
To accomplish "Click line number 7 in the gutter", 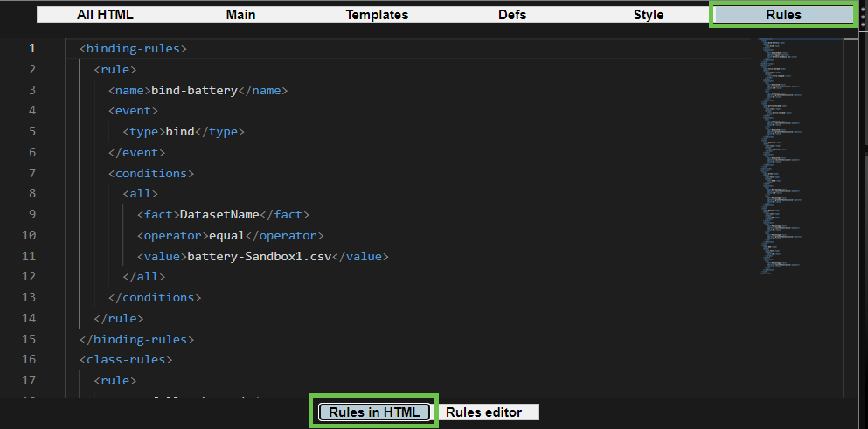I will point(32,173).
